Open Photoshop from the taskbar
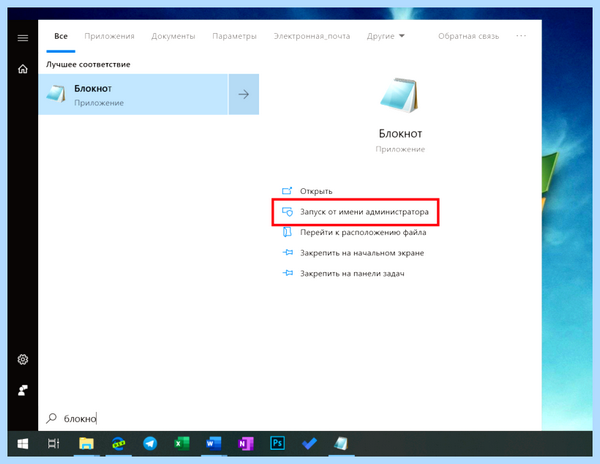The image size is (600, 464). (277, 444)
